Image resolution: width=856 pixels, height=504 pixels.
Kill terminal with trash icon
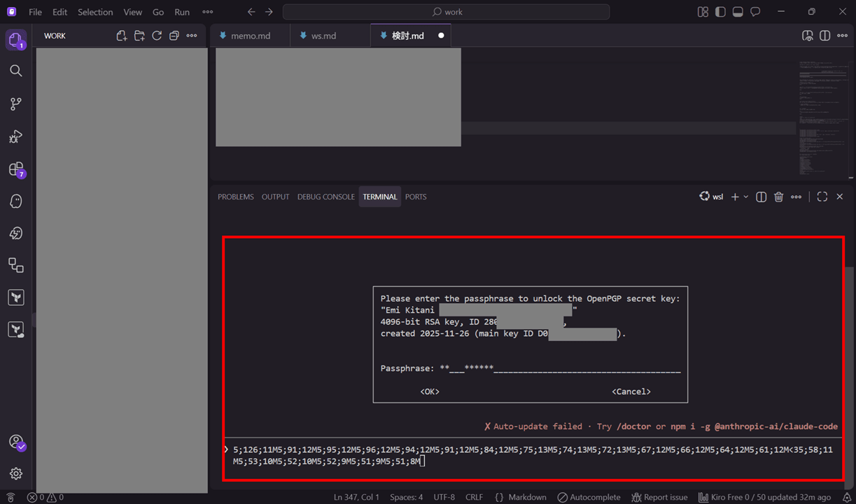(778, 197)
